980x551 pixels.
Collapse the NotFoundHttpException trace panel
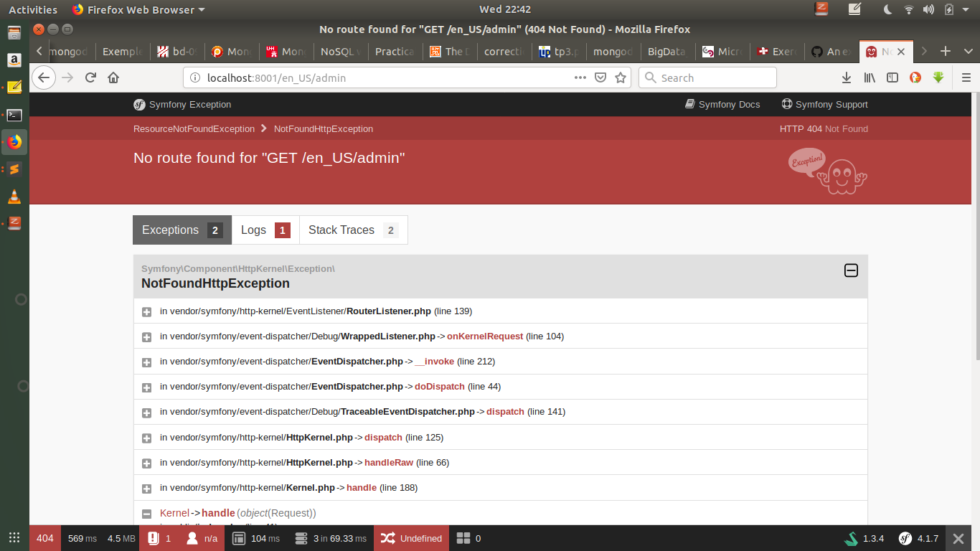[x=851, y=270]
